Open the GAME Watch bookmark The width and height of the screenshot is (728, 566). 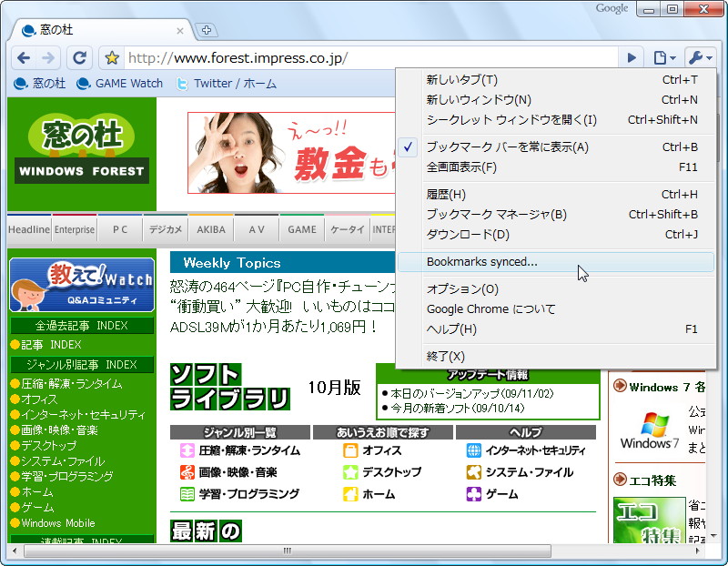pos(119,84)
